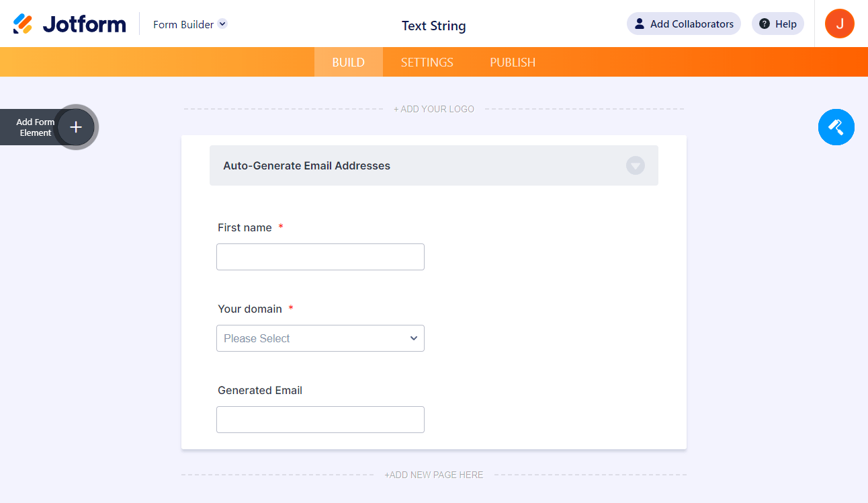
Task: Click the First name field label
Action: [x=245, y=228]
